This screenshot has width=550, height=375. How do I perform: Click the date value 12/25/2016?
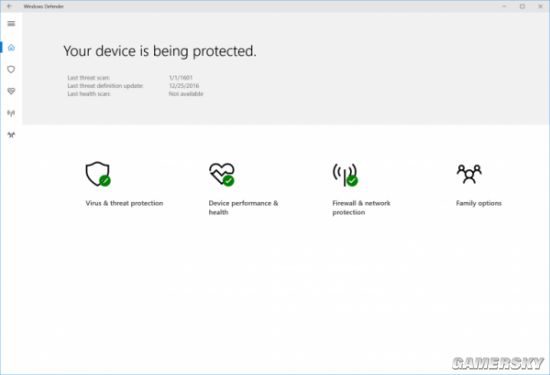point(184,86)
